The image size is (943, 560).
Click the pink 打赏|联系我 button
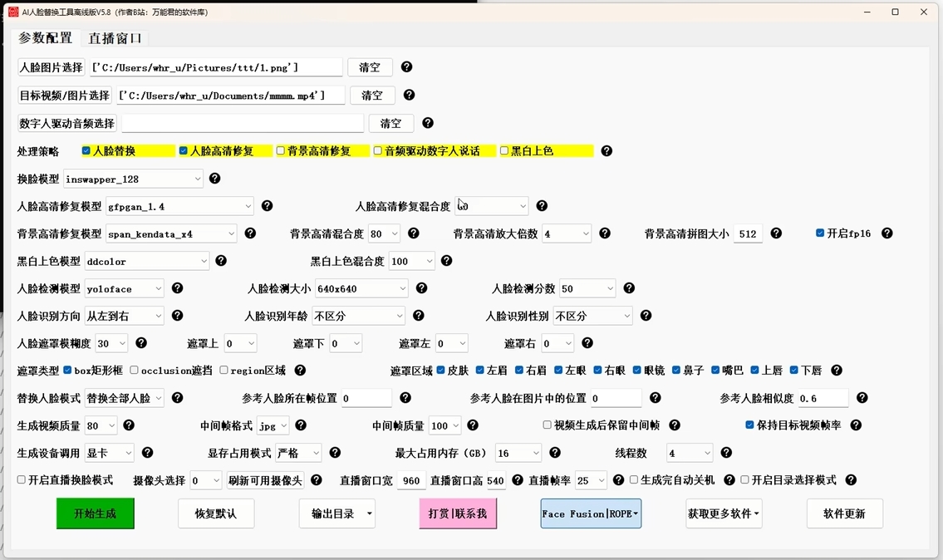tap(458, 513)
